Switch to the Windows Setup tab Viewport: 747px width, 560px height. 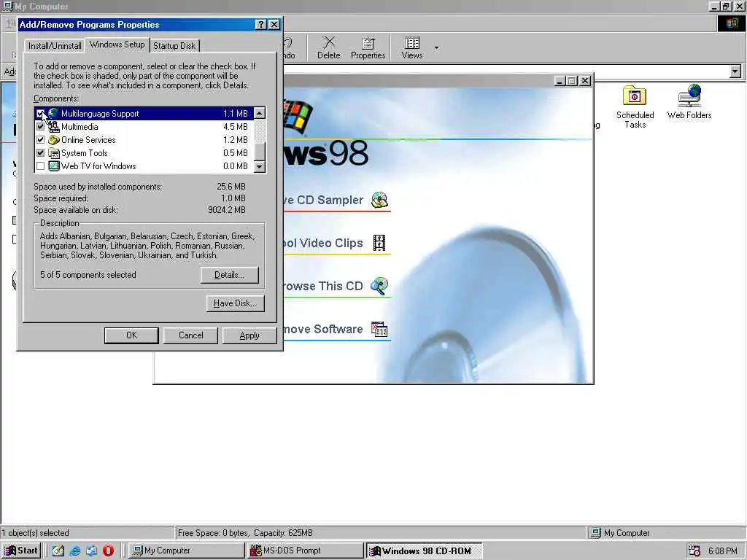(117, 44)
